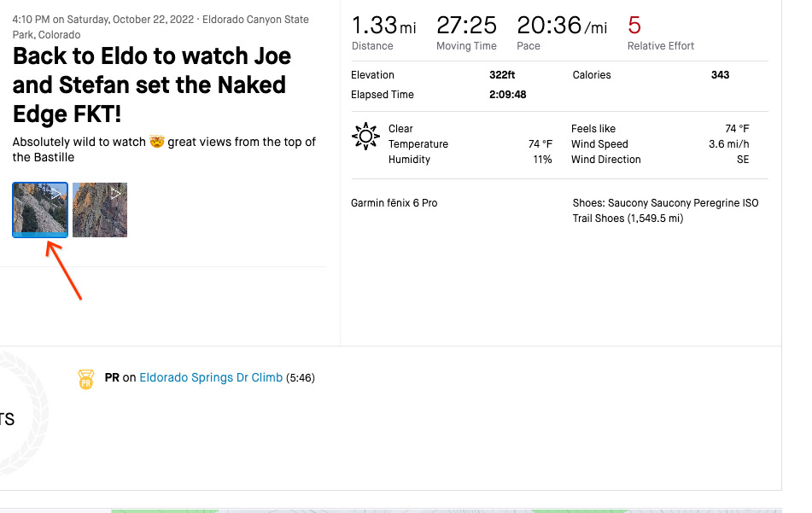Click the activity description about the Bastille
812x513 pixels.
click(x=164, y=149)
